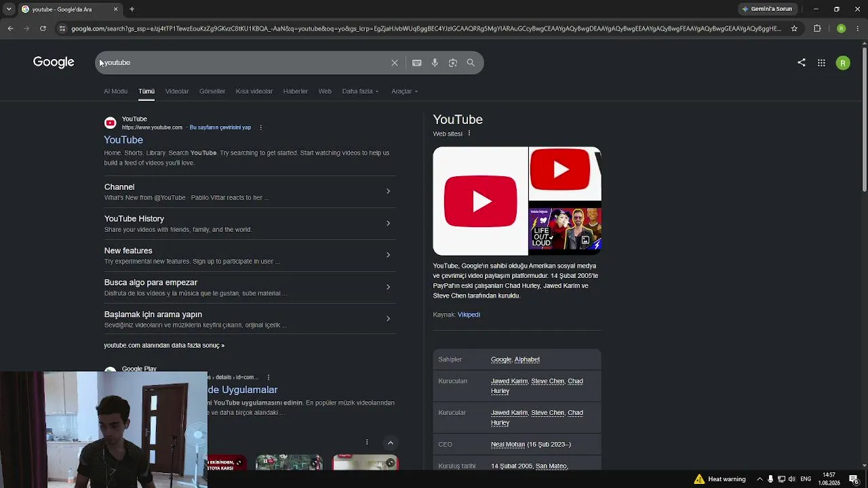Open the "Life Out Loud" image thumbnail

(x=565, y=228)
